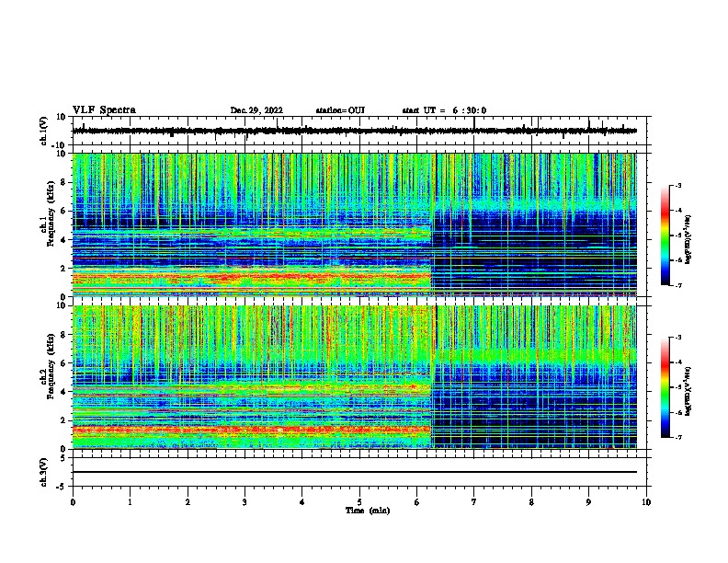This screenshot has height=563, width=728.
Task: Click the 6 kHz tick on ch.1 spectrogram
Action: [64, 212]
